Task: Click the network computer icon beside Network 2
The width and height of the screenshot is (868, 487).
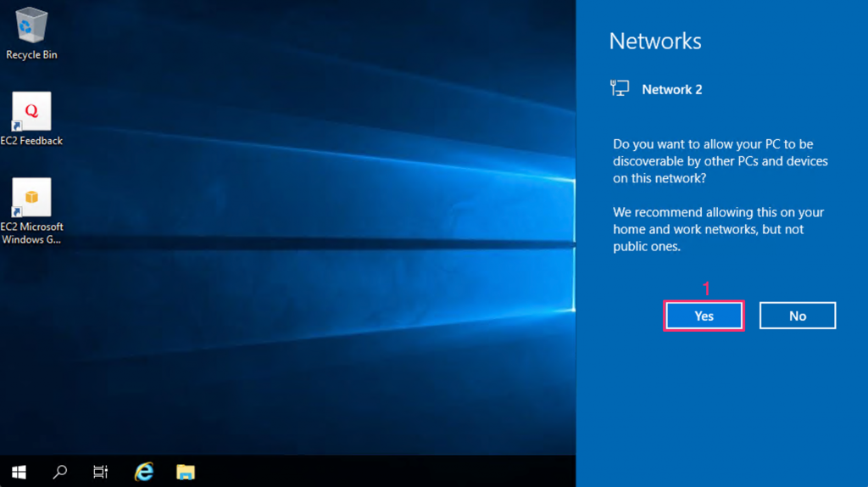Action: click(620, 88)
